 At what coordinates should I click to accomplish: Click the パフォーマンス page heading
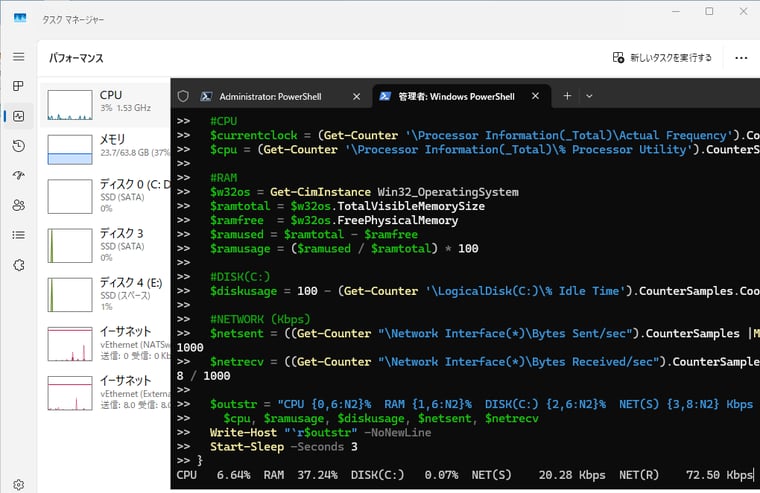pyautogui.click(x=76, y=58)
